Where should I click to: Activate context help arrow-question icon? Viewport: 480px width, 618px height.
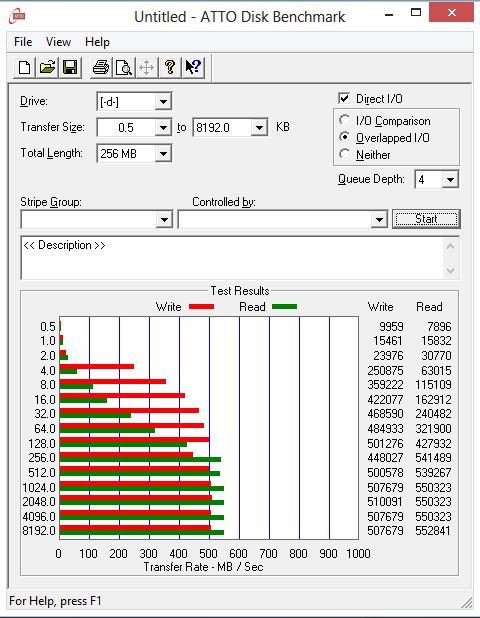coord(193,67)
